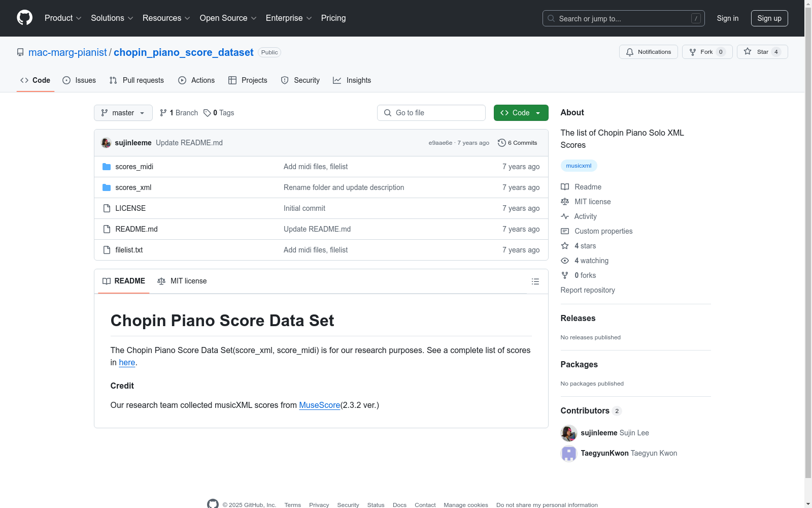The image size is (812, 508).
Task: Select the README tab in file viewer
Action: coord(124,281)
